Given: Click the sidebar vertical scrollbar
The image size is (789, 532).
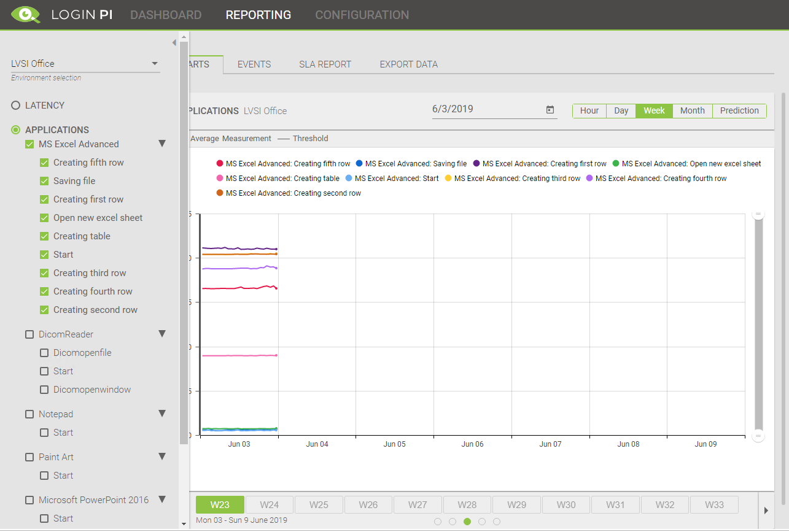Looking at the screenshot, I should 184,243.
